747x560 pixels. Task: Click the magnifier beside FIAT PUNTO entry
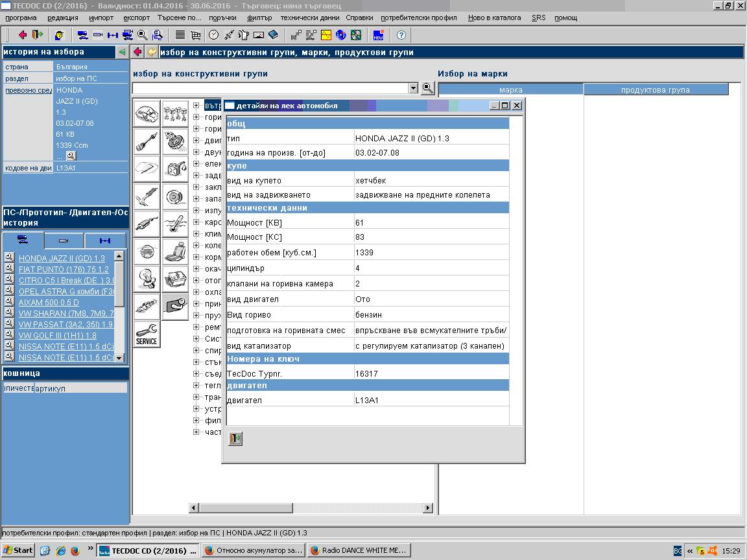click(9, 268)
